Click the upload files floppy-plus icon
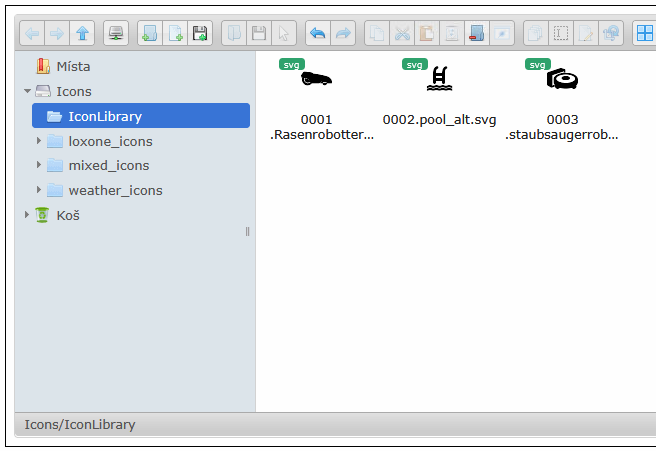 [200, 33]
